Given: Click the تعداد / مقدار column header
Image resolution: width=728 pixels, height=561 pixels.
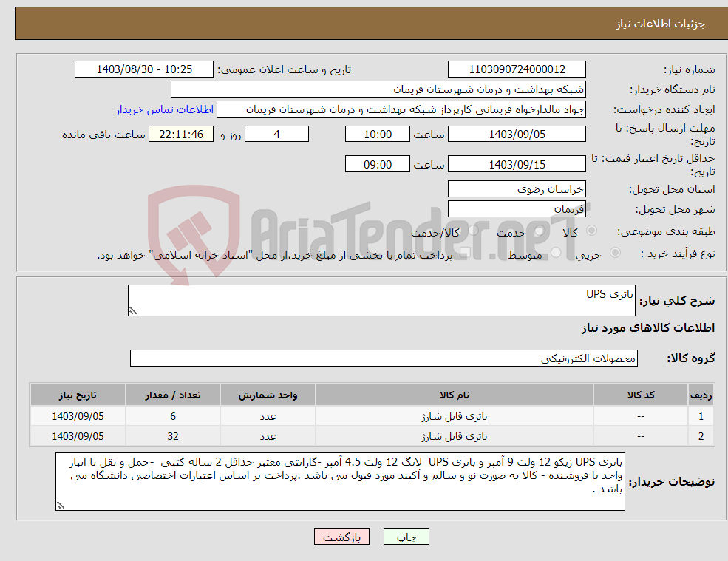Looking at the screenshot, I should click(173, 395).
